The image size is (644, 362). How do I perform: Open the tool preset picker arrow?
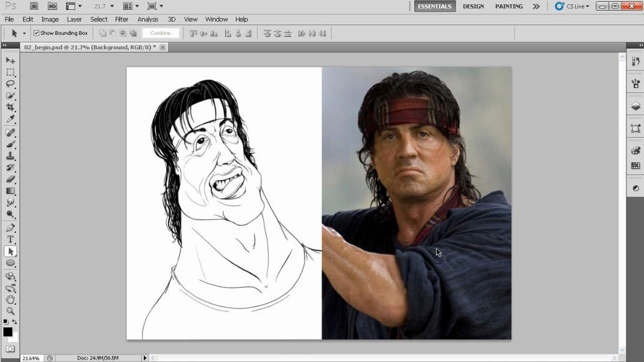point(24,33)
